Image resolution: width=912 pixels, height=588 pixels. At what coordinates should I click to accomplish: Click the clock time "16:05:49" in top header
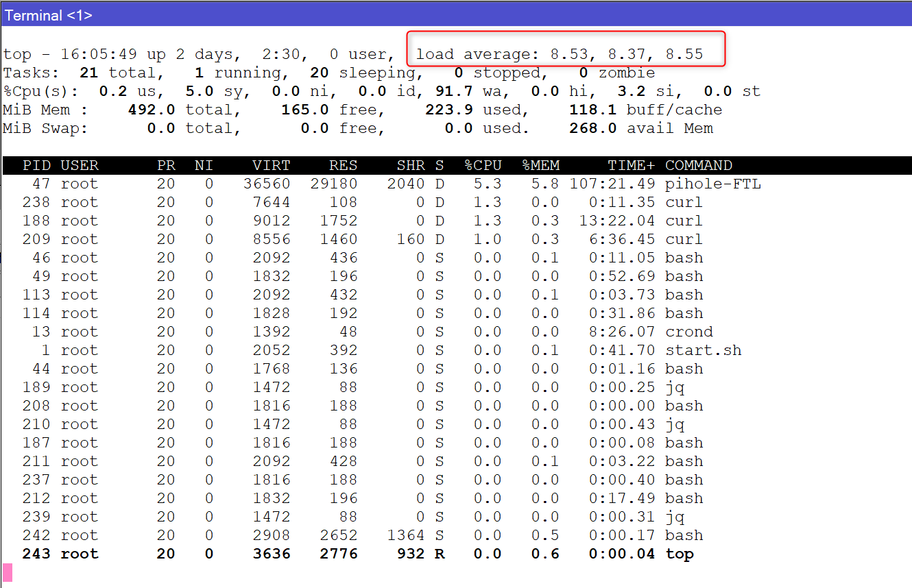[x=99, y=54]
